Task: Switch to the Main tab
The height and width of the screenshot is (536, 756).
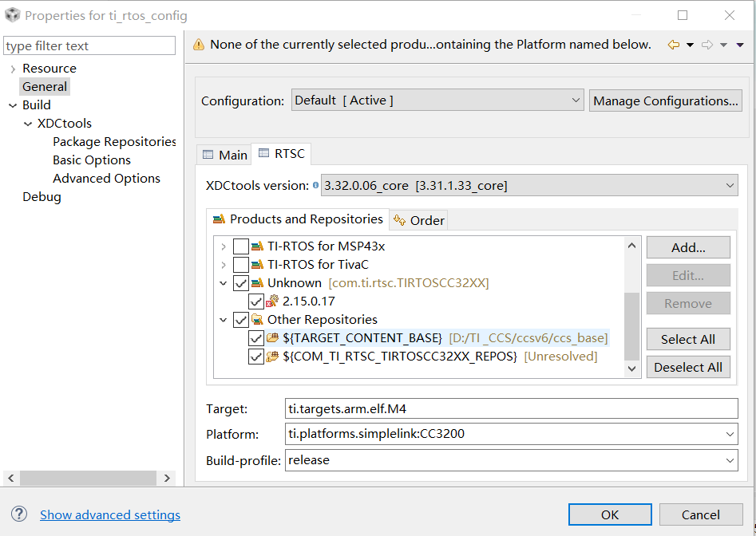Action: 224,155
